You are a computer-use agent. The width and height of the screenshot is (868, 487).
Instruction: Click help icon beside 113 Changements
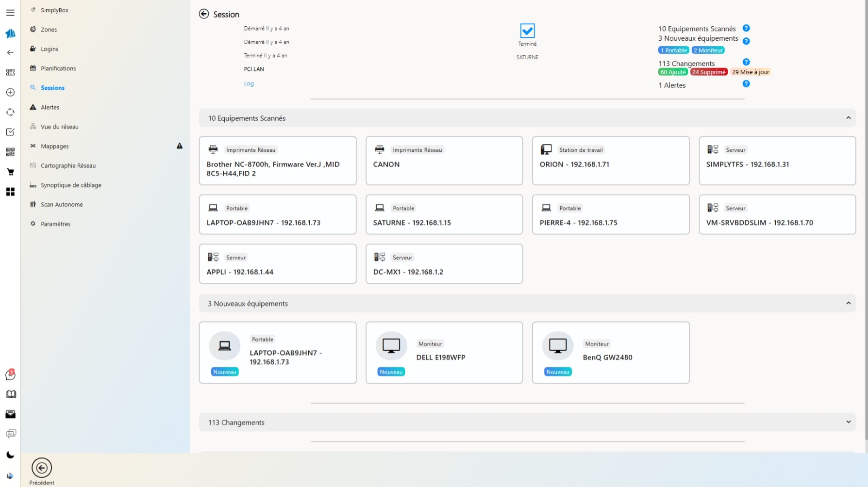pos(746,62)
